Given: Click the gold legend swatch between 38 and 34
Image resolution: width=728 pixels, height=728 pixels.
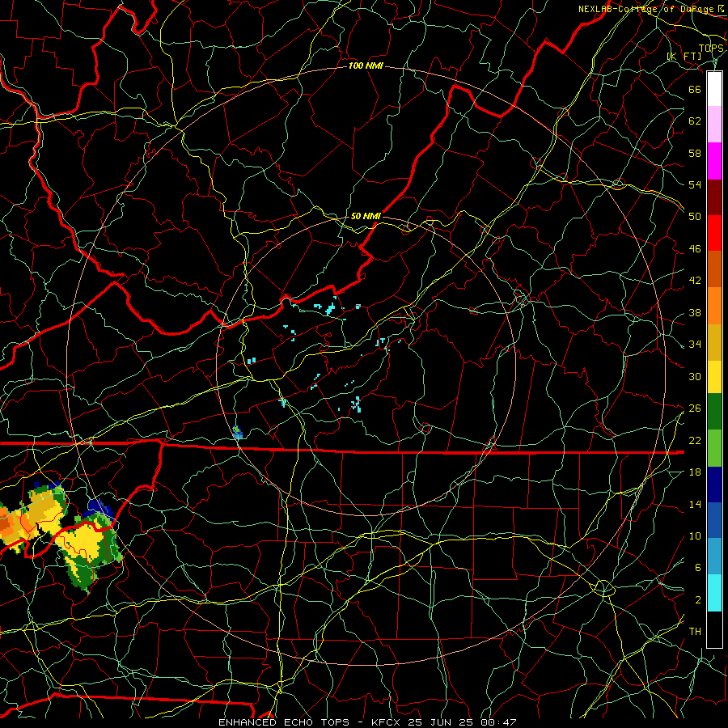Looking at the screenshot, I should 714,341.
